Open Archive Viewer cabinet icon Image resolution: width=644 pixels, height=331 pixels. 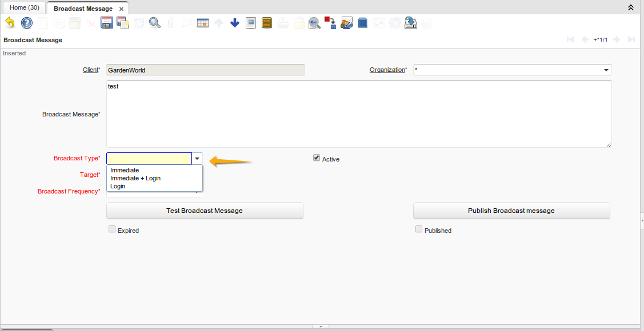pos(267,23)
